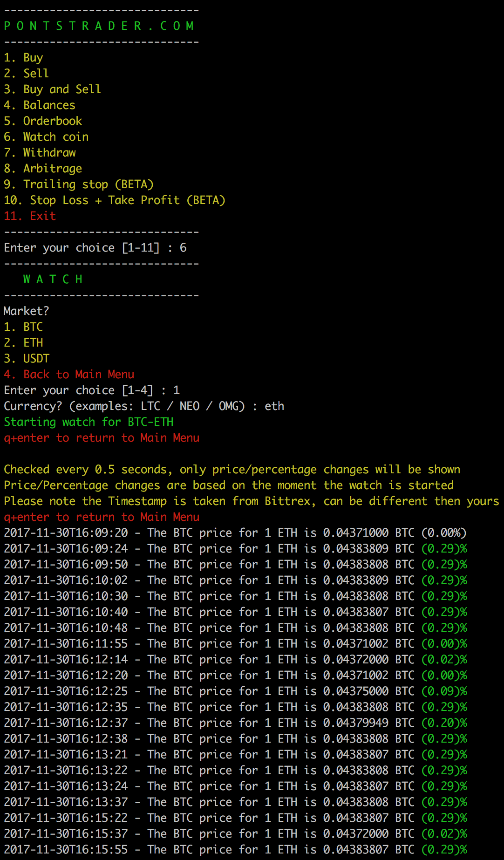504x860 pixels.
Task: Click the 16:12:35 price log row
Action: pos(235,707)
